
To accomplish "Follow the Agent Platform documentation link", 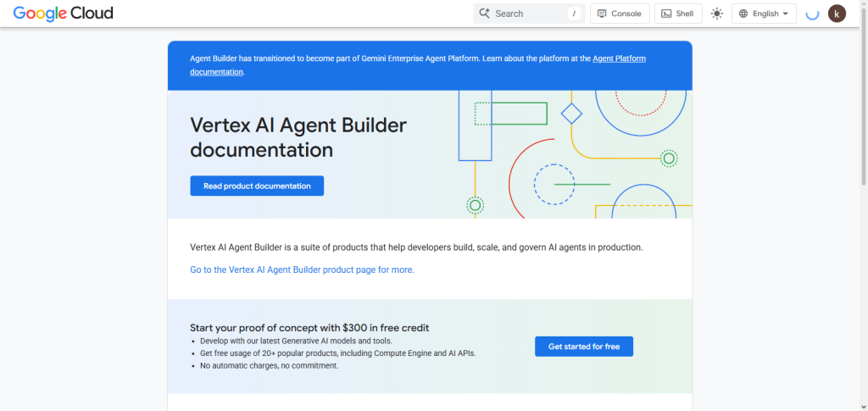I will [619, 58].
